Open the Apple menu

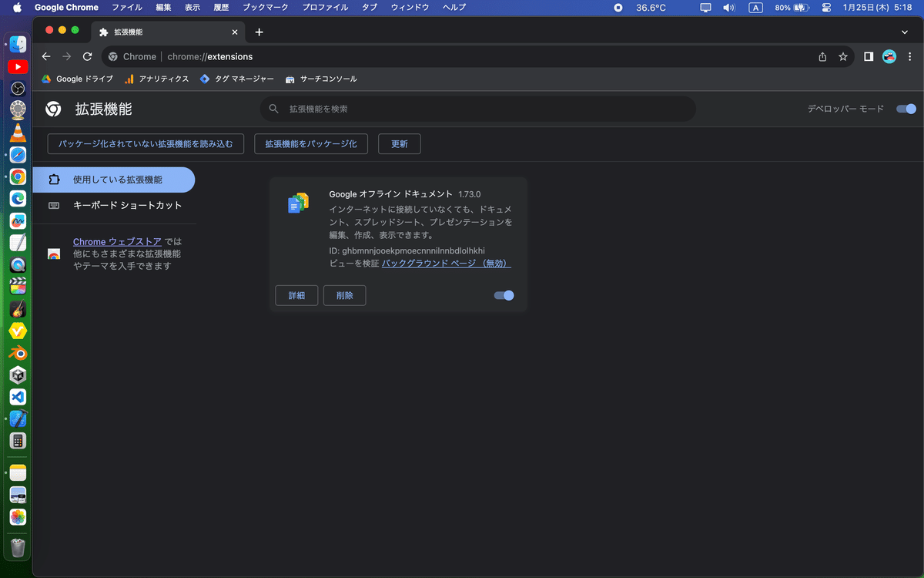point(17,7)
